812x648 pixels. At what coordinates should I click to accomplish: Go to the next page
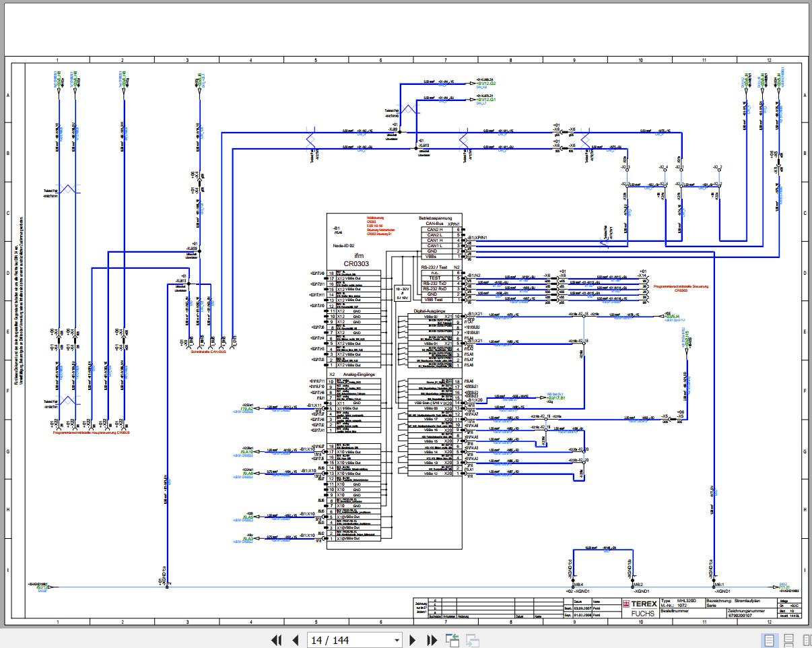tap(413, 640)
